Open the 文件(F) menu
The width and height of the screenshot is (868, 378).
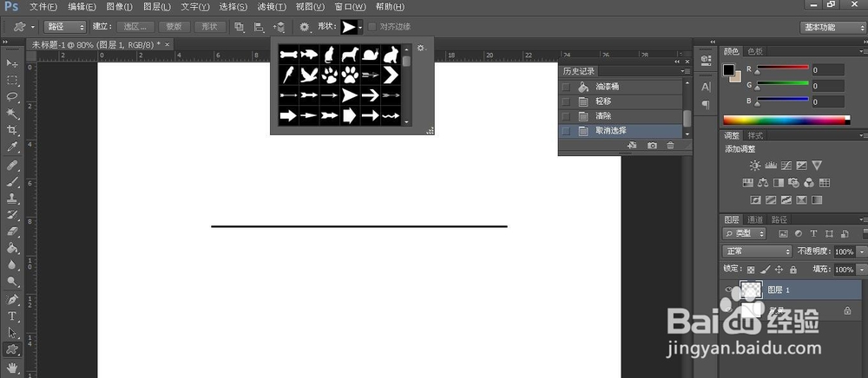pos(43,7)
